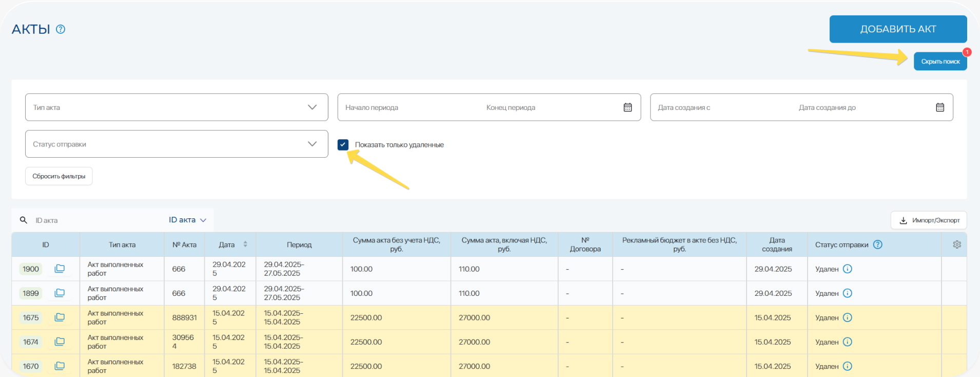Open calendar for period date range

click(628, 107)
